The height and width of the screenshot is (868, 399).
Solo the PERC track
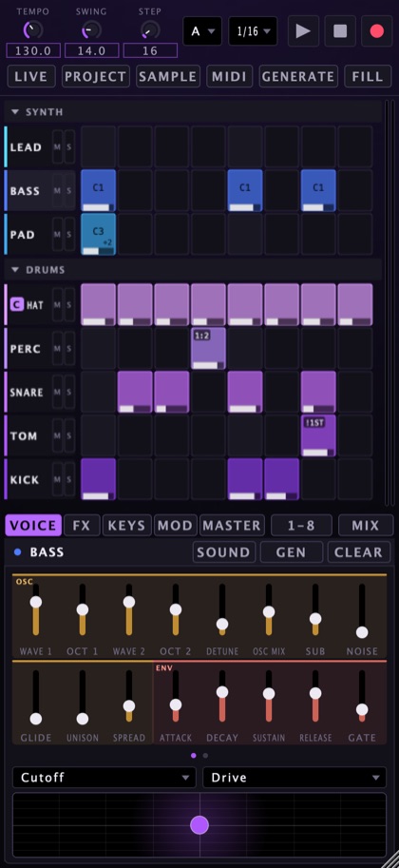[69, 348]
